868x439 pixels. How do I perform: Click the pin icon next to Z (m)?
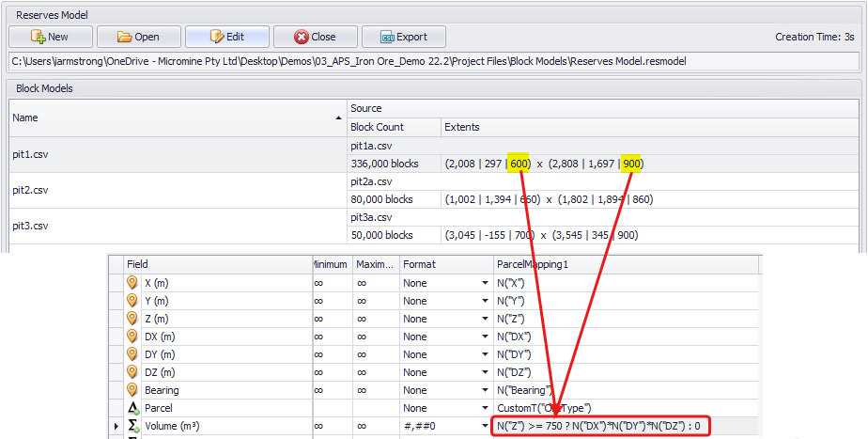132,319
